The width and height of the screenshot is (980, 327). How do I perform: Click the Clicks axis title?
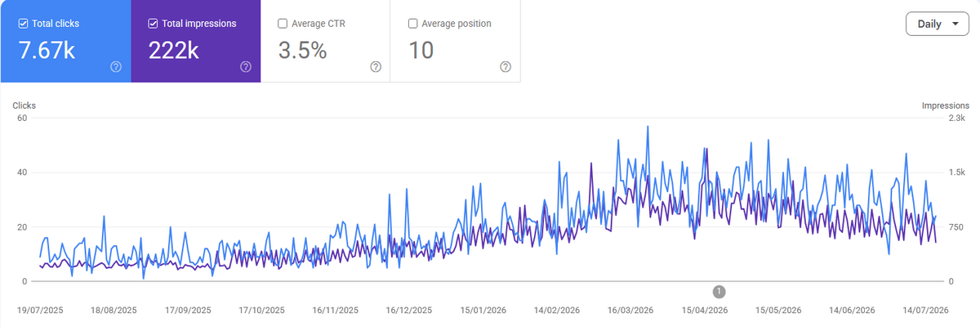24,105
